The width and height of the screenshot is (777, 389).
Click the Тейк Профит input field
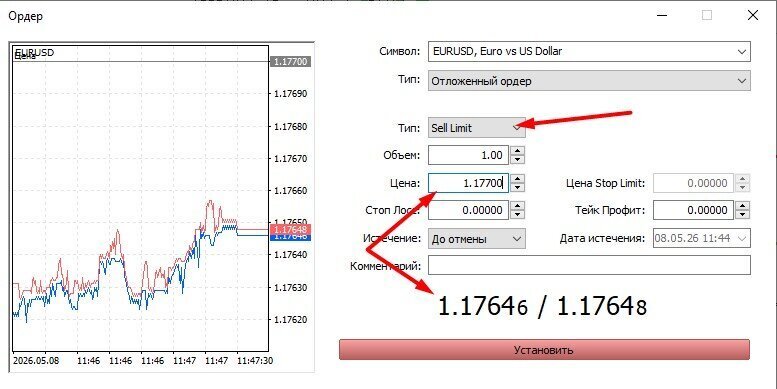click(x=694, y=210)
